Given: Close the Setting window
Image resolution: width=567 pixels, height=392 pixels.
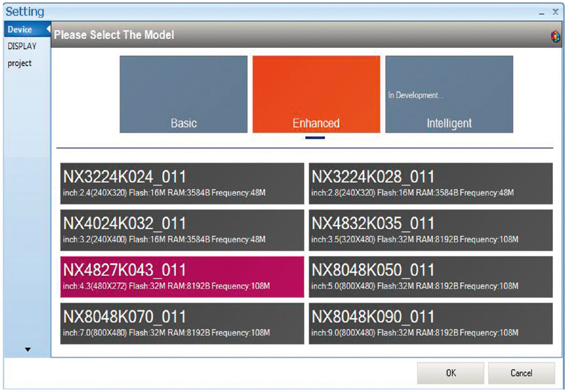Looking at the screenshot, I should (x=555, y=12).
